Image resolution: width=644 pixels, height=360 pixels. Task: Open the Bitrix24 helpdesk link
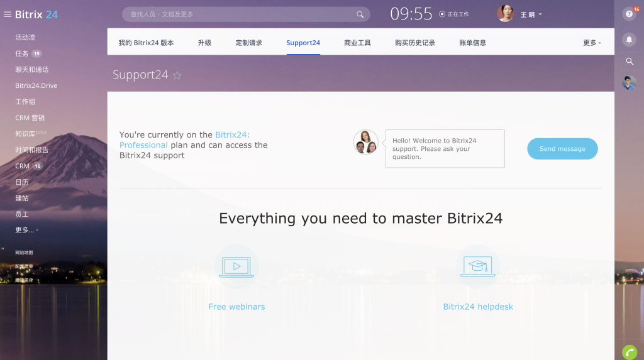click(x=478, y=307)
